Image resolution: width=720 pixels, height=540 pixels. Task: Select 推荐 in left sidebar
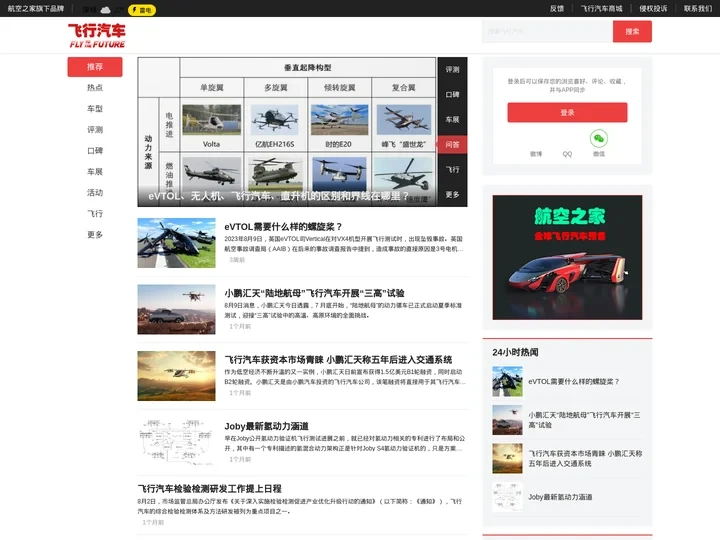[95, 67]
